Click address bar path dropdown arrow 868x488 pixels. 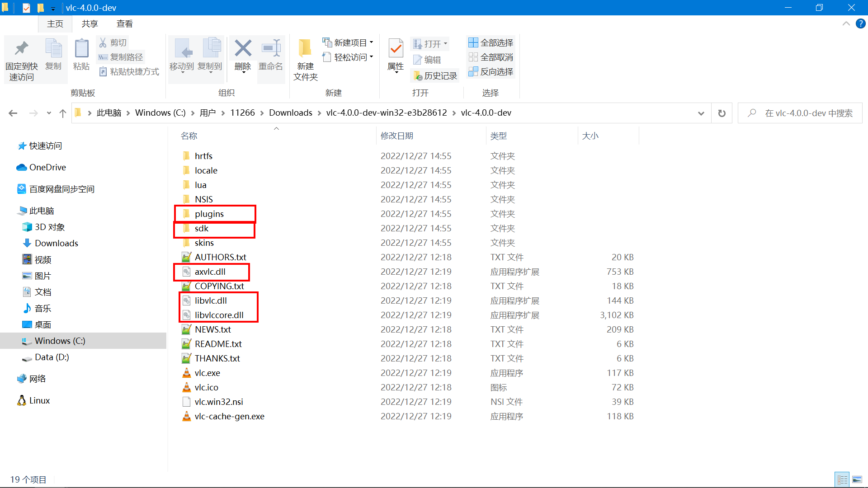pos(702,113)
